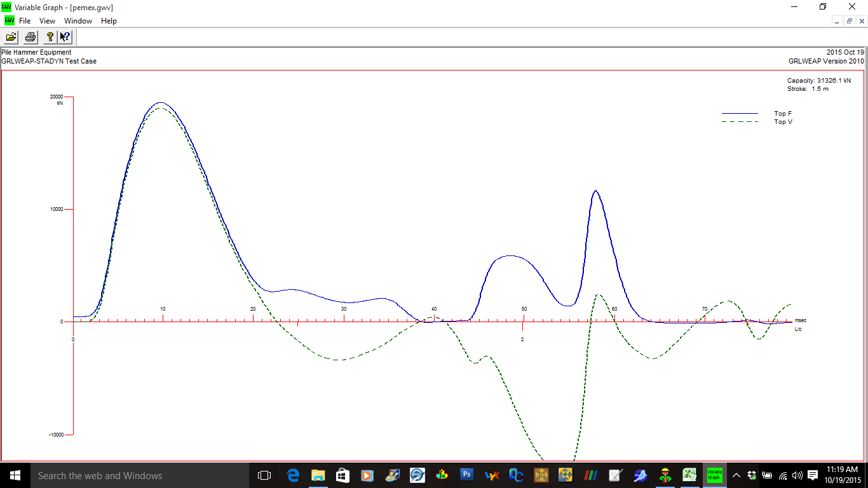868x488 pixels.
Task: Open the Window menu
Action: [78, 20]
